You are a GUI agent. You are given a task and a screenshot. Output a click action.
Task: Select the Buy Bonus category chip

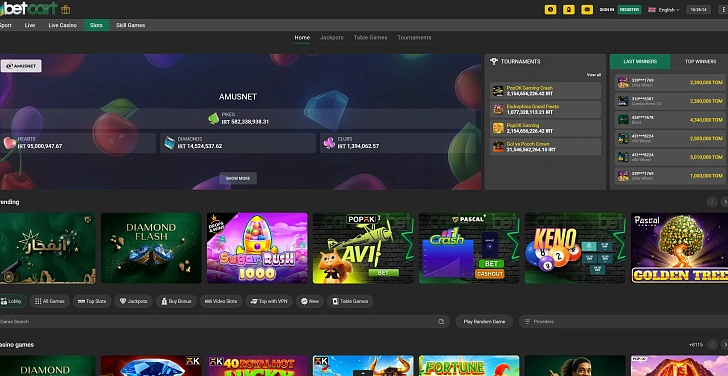[x=176, y=301]
